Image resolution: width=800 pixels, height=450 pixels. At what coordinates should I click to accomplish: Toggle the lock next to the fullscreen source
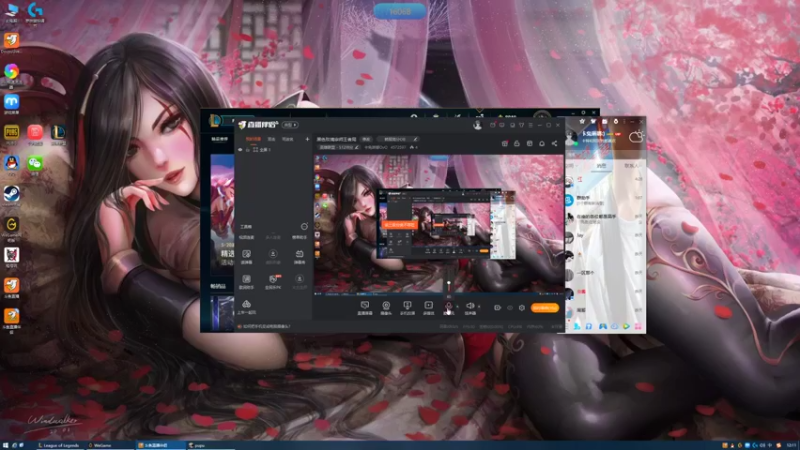pos(248,149)
